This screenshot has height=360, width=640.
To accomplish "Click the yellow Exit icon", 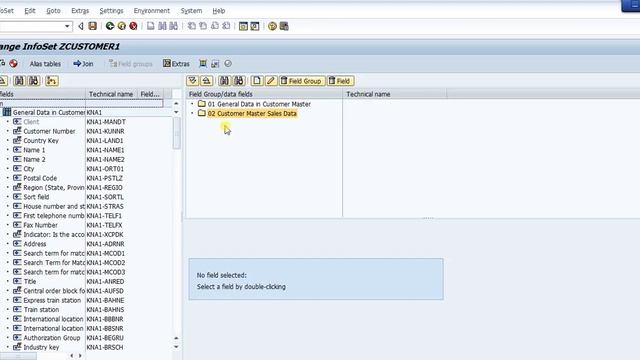I will [122, 26].
